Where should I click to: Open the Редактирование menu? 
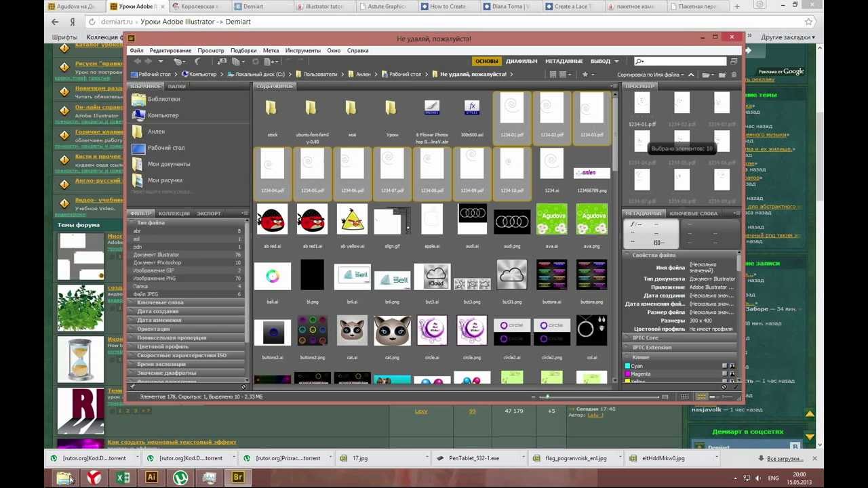point(170,50)
